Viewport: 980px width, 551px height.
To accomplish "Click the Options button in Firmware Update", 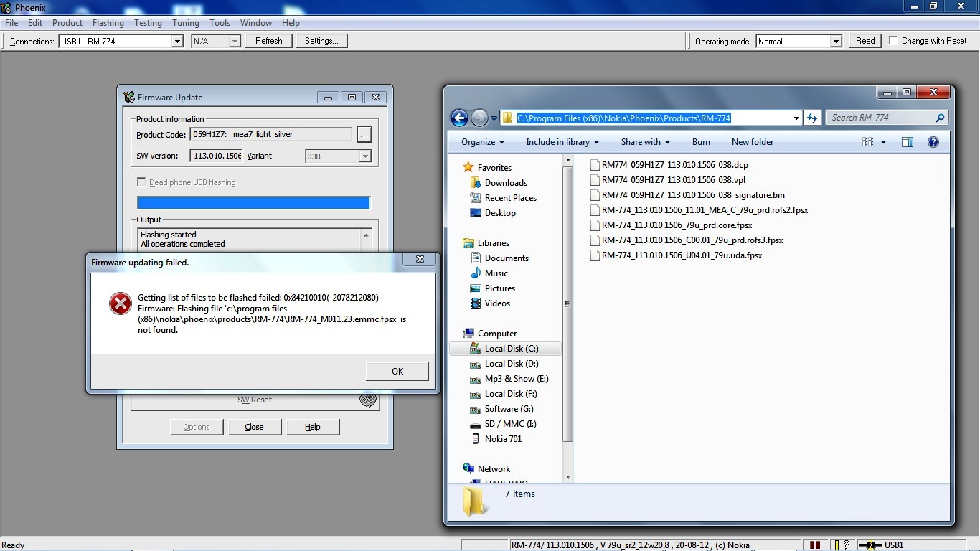I will pos(196,427).
